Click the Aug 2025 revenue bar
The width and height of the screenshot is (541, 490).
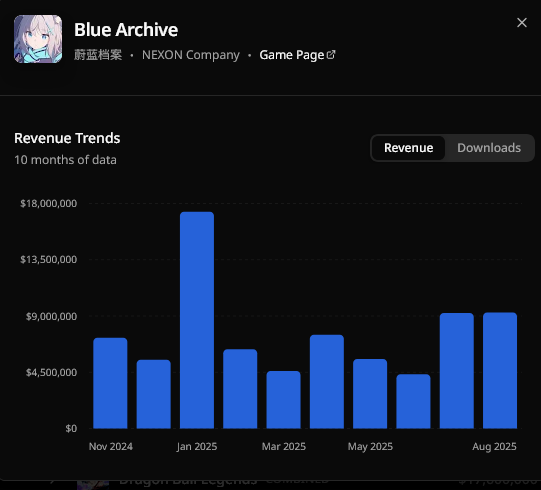500,370
